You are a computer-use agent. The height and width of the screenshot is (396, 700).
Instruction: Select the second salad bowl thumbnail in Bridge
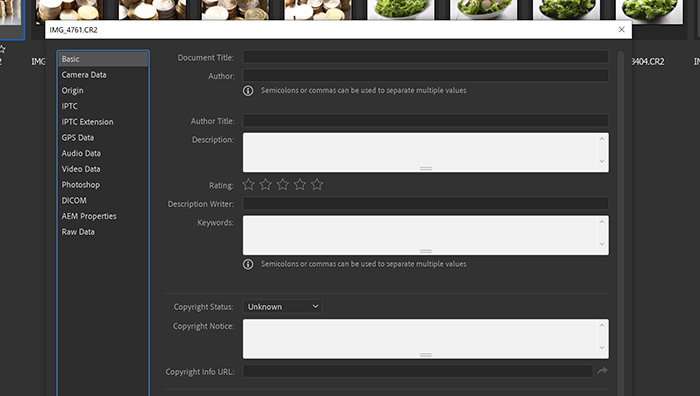coord(484,10)
